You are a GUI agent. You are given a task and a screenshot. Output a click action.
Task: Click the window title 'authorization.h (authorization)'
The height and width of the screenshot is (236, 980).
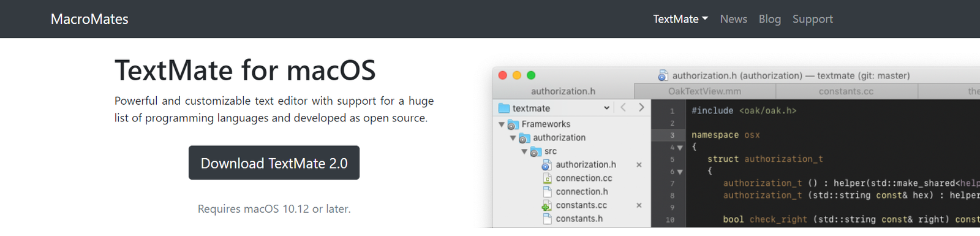click(x=737, y=76)
